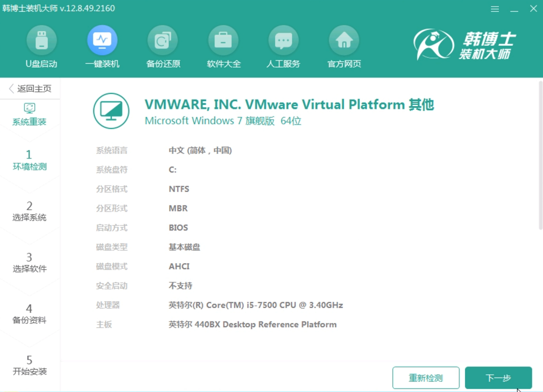Click the 韩博士装机大师 logo
The image size is (543, 392).
pos(465,45)
